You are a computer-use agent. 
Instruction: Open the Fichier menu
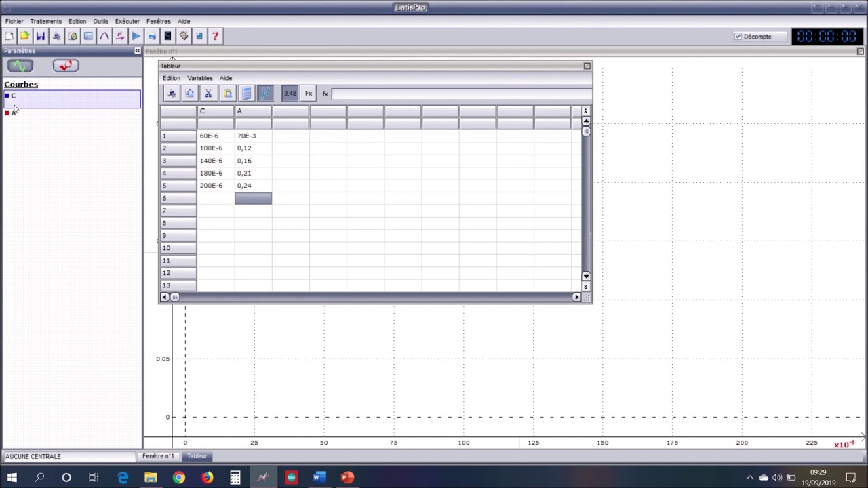pos(14,21)
